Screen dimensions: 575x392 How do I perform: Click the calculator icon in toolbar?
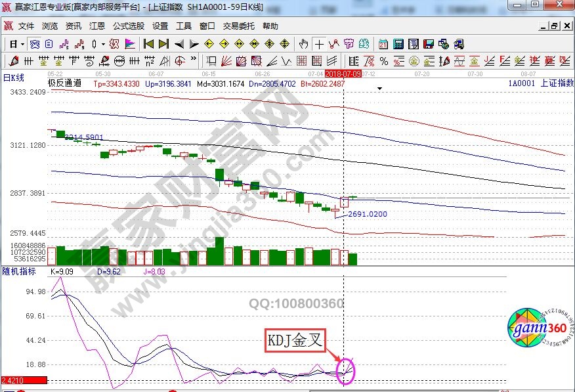click(x=398, y=44)
